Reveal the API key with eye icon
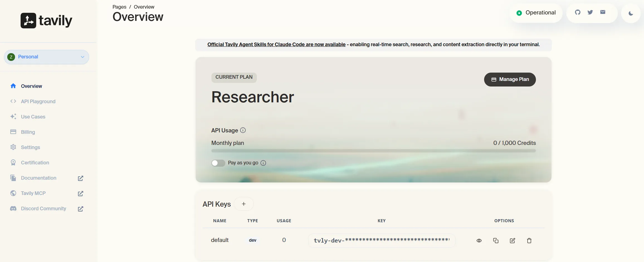 point(479,241)
